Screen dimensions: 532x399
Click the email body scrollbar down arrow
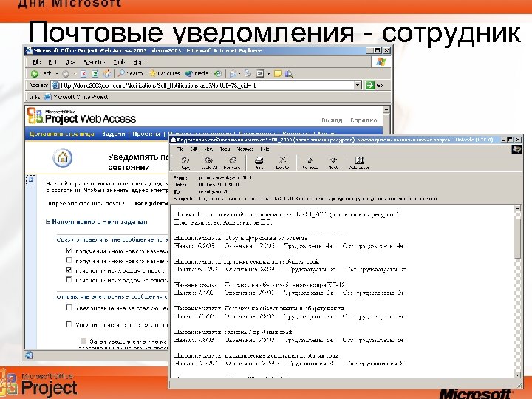[x=517, y=375]
